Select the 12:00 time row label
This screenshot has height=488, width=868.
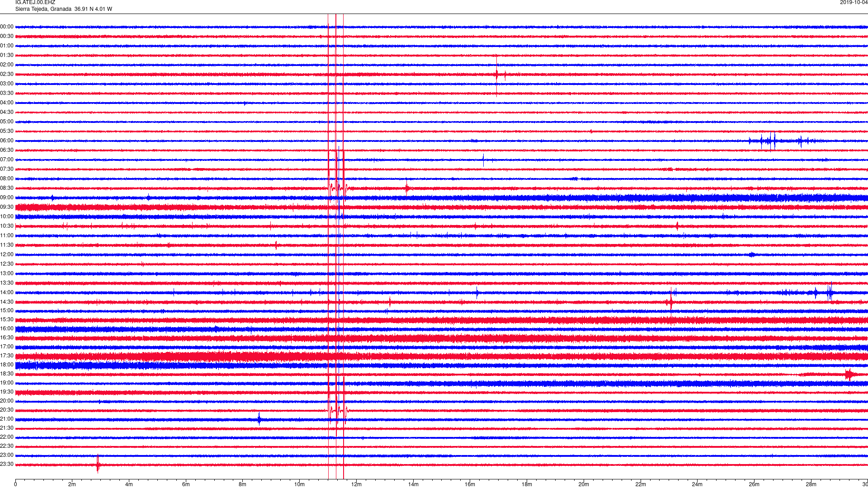[7, 254]
